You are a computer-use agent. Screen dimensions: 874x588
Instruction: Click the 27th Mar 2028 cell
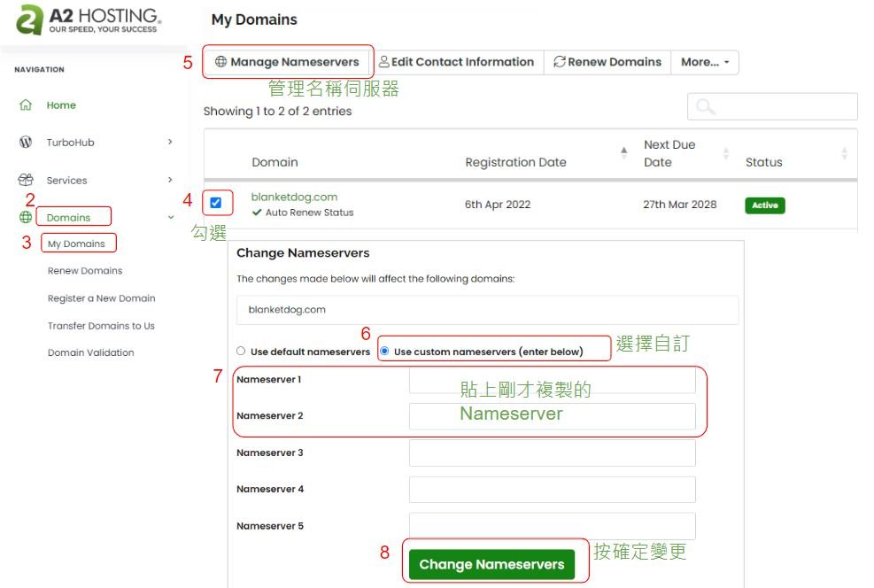coord(679,205)
